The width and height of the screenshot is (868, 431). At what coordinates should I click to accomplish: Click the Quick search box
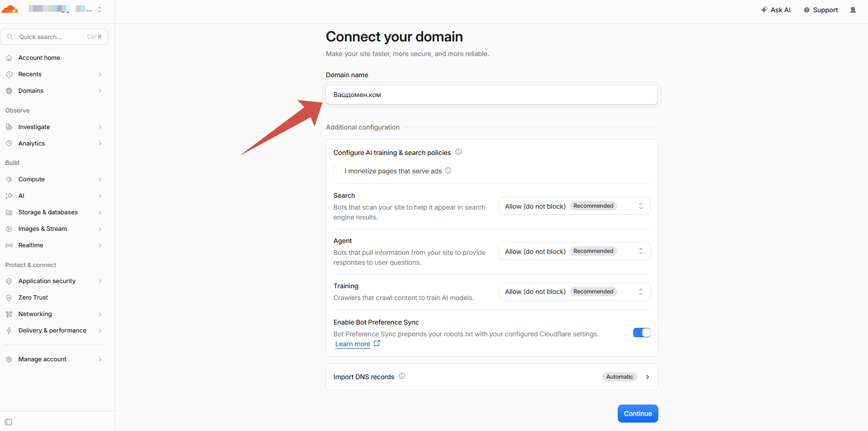[x=54, y=37]
